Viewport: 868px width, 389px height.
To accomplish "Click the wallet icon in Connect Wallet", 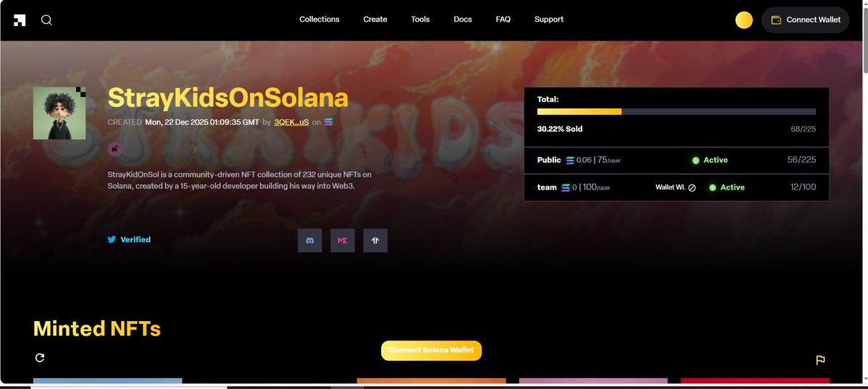I will point(776,20).
